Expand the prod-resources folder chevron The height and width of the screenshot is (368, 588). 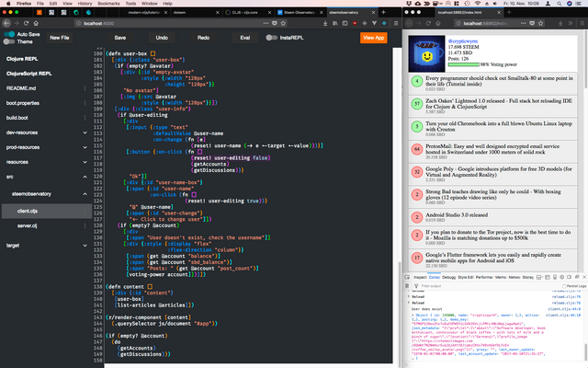coord(85,147)
